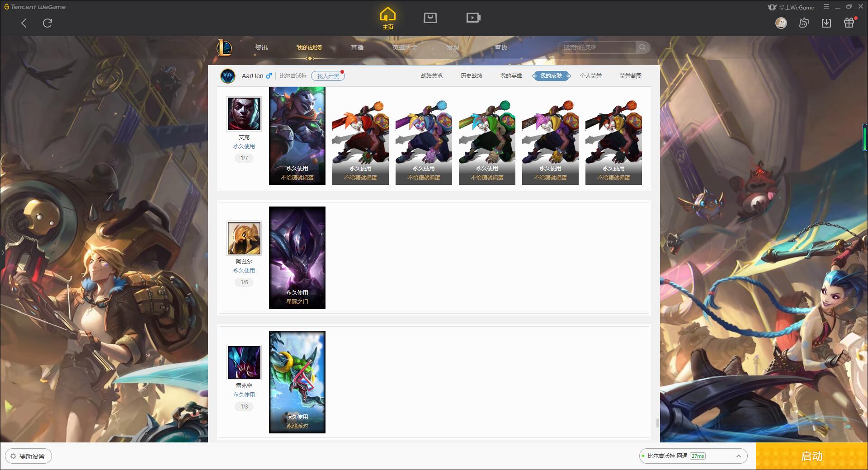Click the male gender icon beside AarUen
Image resolution: width=868 pixels, height=470 pixels.
tap(269, 76)
